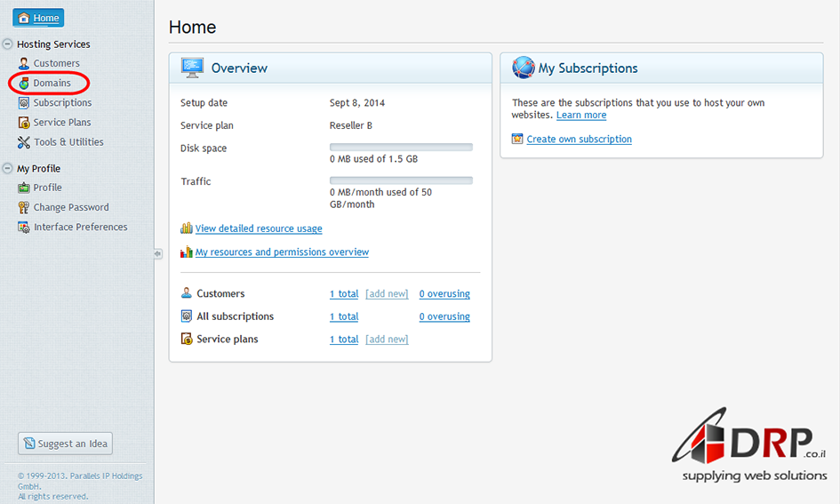Click the Domains globe icon

[24, 83]
